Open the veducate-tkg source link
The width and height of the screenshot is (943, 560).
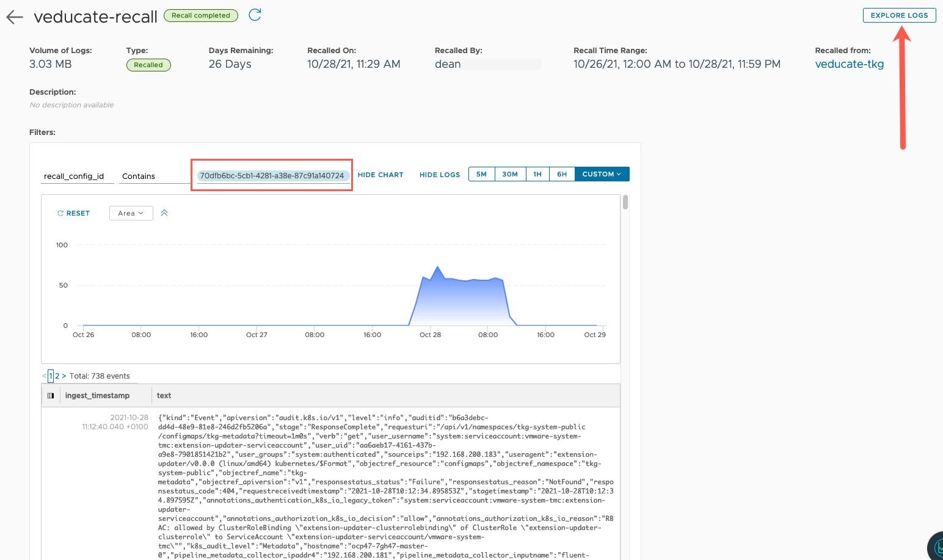click(850, 64)
